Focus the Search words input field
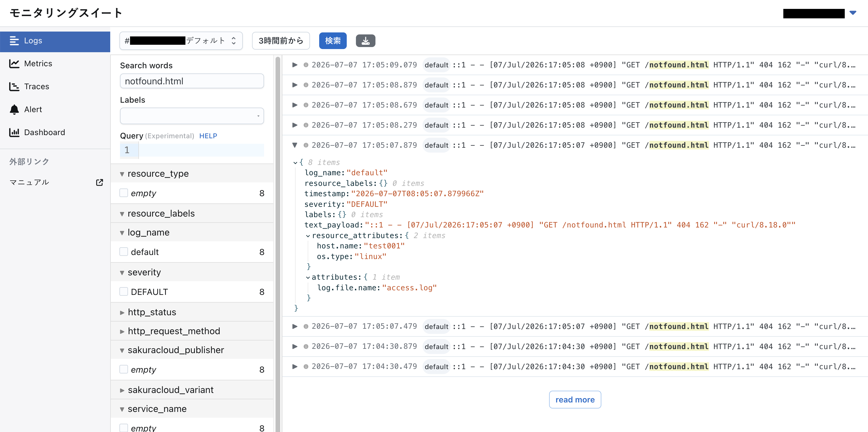This screenshot has width=868, height=432. [192, 81]
